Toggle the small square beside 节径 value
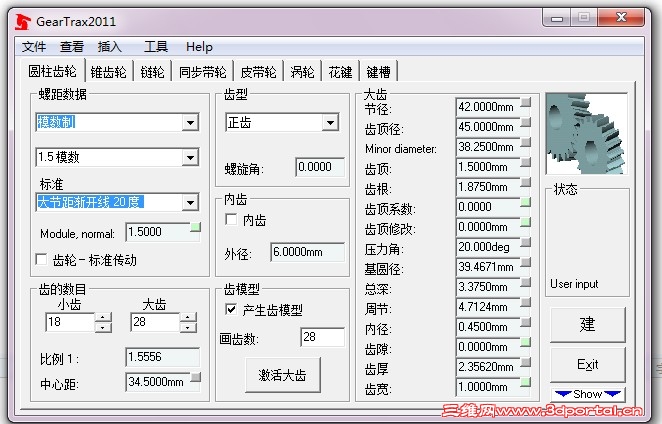The height and width of the screenshot is (424, 662). click(x=526, y=102)
